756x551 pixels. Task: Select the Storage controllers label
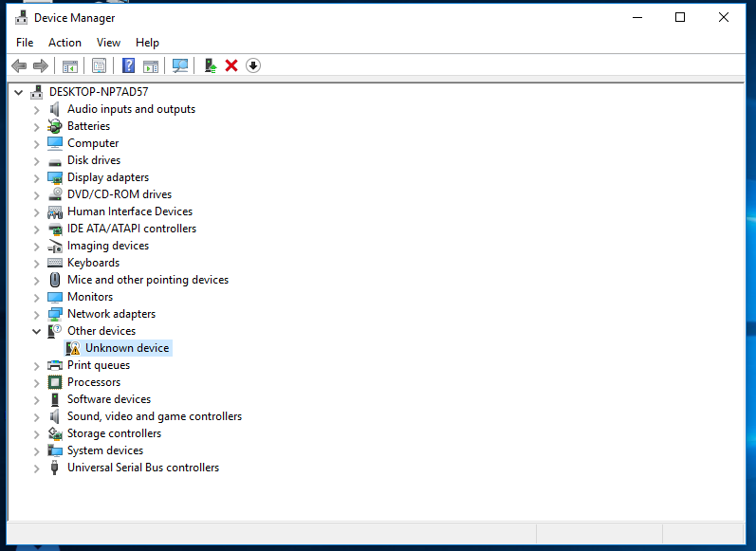tap(114, 433)
